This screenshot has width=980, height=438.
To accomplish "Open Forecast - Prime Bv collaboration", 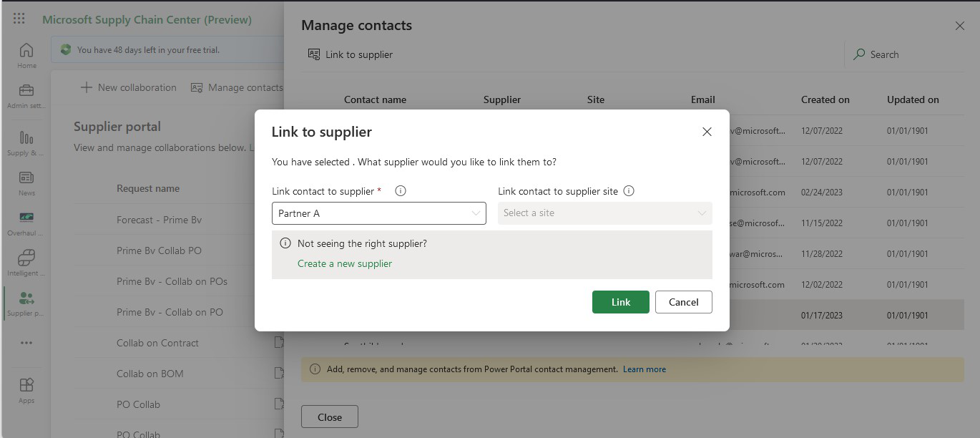I will 159,220.
